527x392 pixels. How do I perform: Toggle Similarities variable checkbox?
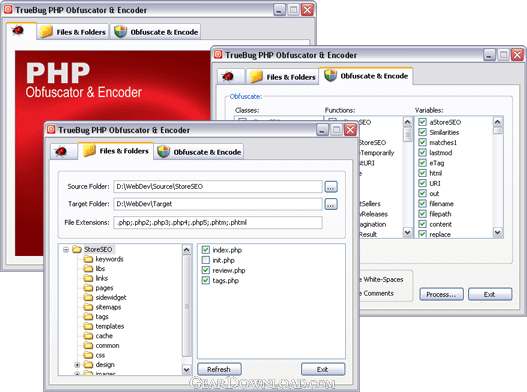click(422, 132)
